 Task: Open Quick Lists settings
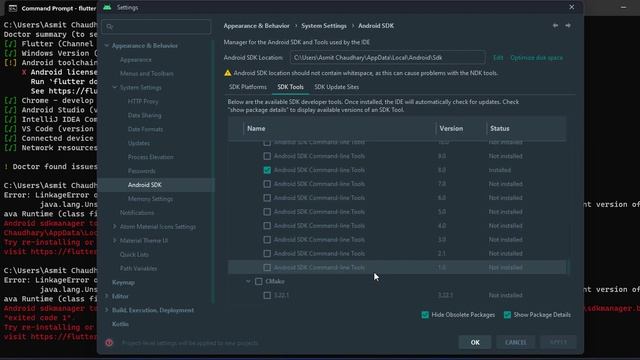click(x=134, y=254)
